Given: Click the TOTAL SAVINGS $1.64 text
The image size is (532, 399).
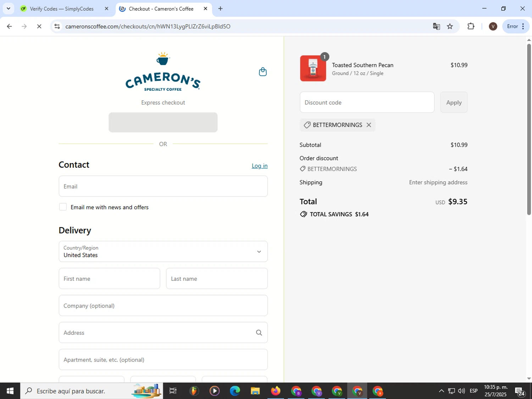Looking at the screenshot, I should coord(339,214).
